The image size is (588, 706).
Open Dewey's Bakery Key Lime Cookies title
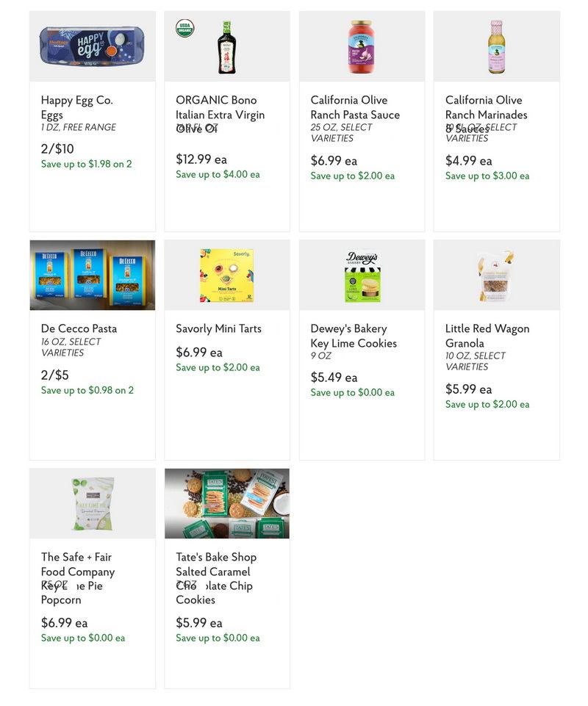(354, 336)
